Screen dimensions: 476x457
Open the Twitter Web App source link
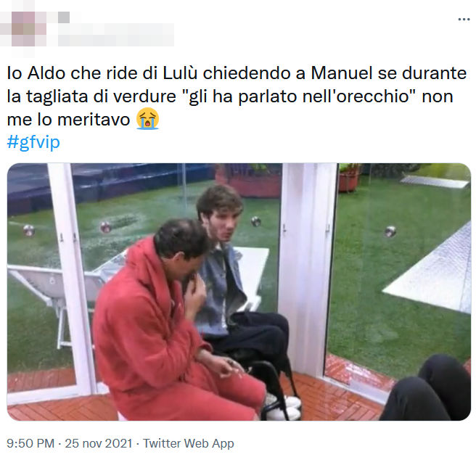[188, 443]
